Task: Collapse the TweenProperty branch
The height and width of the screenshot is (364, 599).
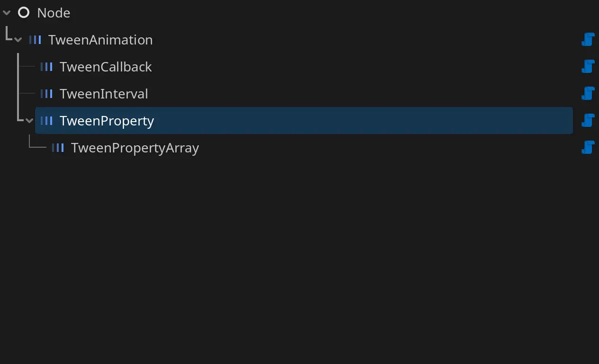Action: (29, 121)
